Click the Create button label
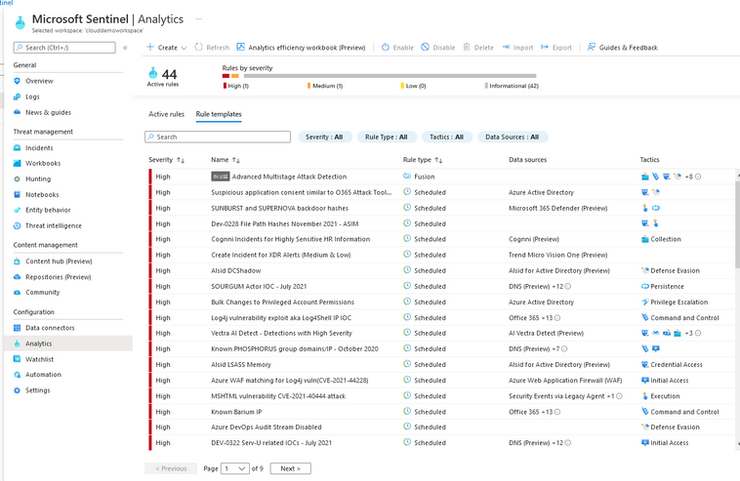 click(168, 47)
